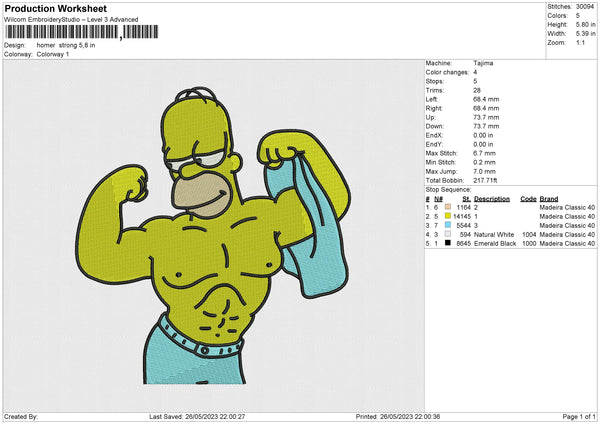Click the 'Colors:' label in the header
This screenshot has height=424, width=600.
click(557, 16)
